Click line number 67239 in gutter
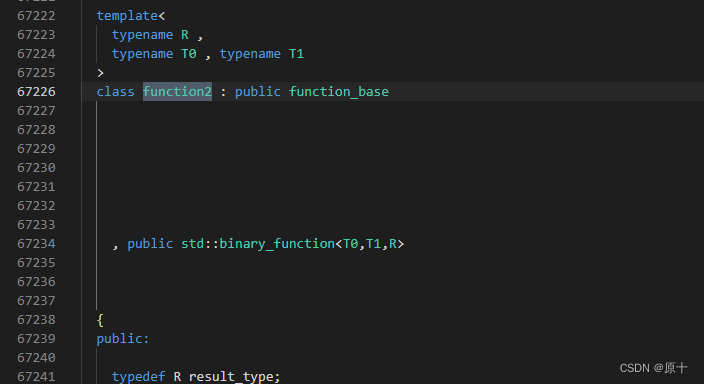The height and width of the screenshot is (384, 704). coord(36,338)
